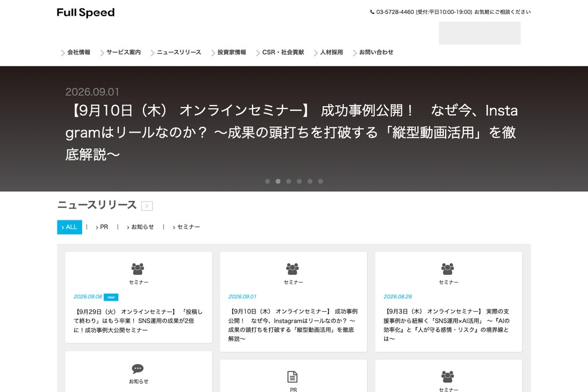Click date 2026.09.01 on second card

click(242, 296)
